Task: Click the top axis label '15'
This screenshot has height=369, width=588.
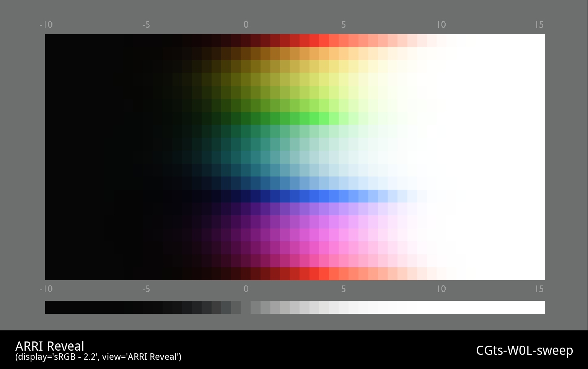Action: [539, 25]
